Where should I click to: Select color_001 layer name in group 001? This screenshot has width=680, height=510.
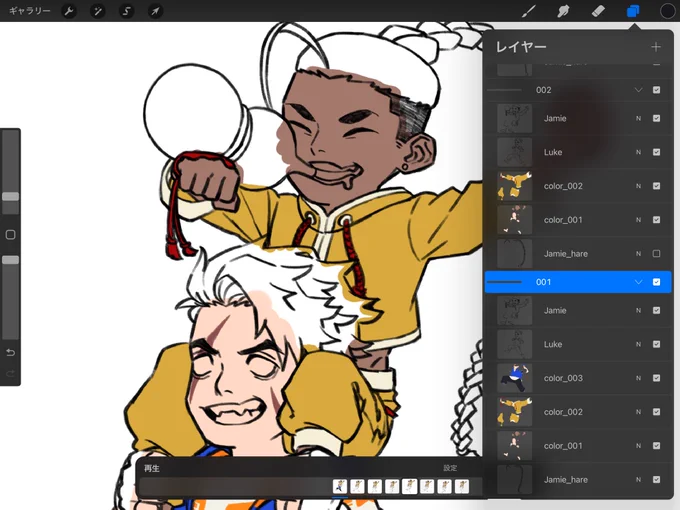[x=563, y=445]
